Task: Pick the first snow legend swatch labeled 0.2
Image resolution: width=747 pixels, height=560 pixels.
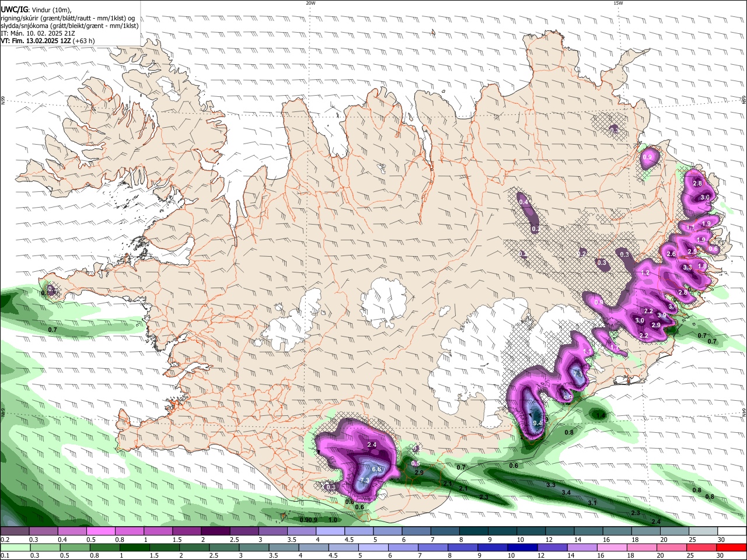Action: coord(15,531)
